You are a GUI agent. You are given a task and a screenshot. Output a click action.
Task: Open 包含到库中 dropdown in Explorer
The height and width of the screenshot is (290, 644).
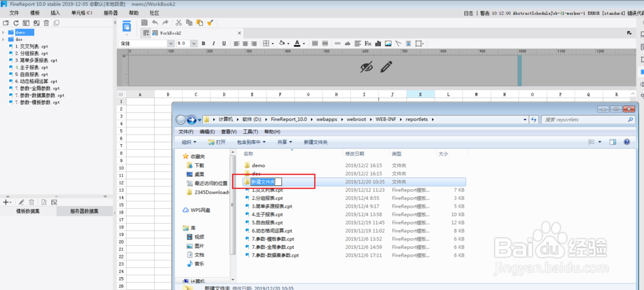pyautogui.click(x=251, y=142)
